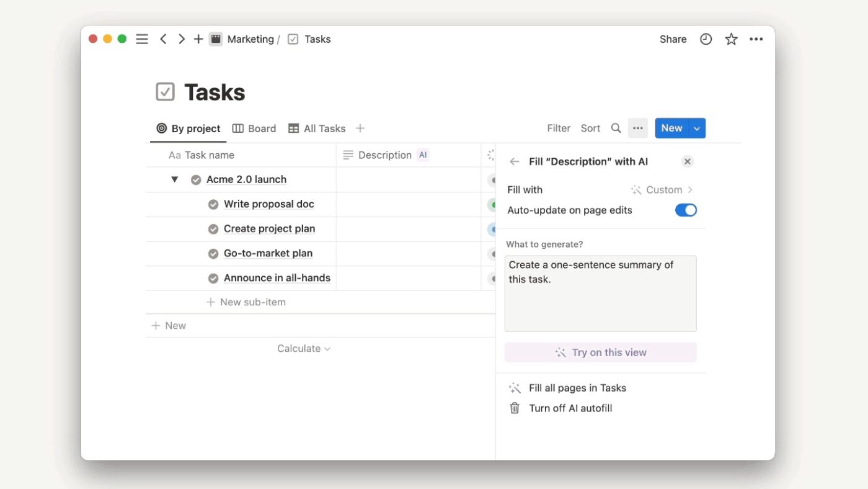Click the checkmark beside Announce in all-hands
This screenshot has height=489, width=868.
213,278
